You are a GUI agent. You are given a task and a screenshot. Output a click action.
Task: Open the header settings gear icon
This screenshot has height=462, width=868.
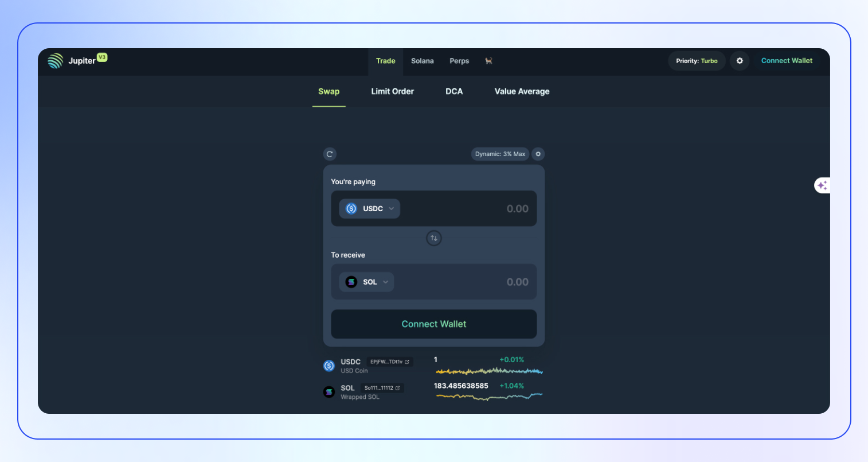pos(740,61)
